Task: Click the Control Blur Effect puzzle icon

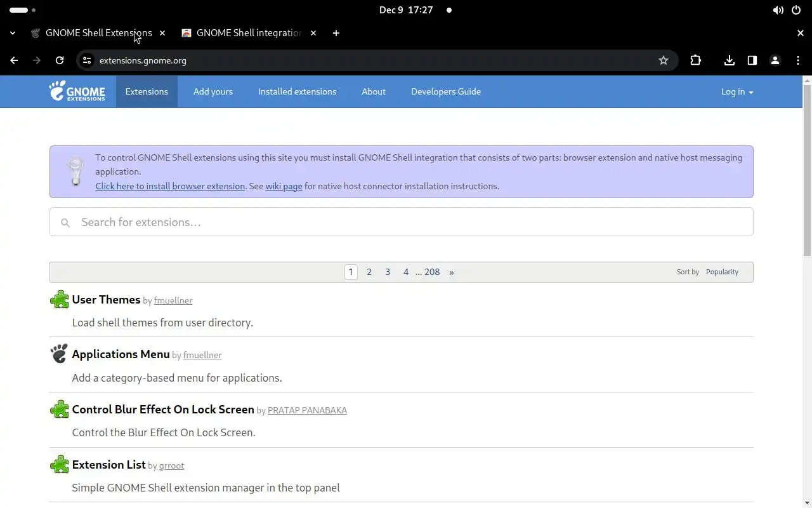Action: click(x=59, y=410)
